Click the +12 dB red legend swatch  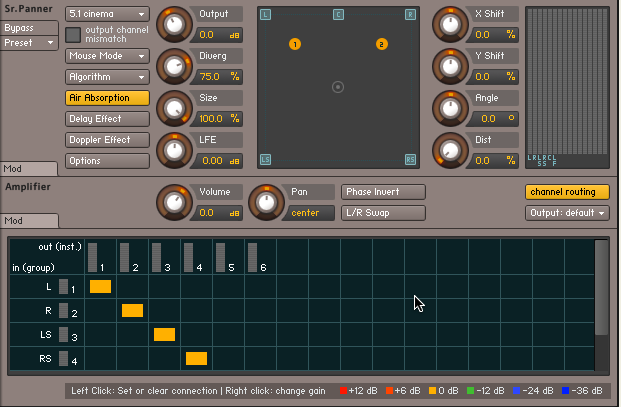343,391
